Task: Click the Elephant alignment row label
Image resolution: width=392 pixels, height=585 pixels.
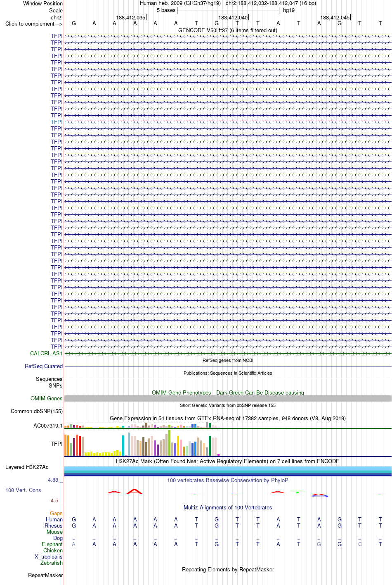Action: pyautogui.click(x=52, y=544)
